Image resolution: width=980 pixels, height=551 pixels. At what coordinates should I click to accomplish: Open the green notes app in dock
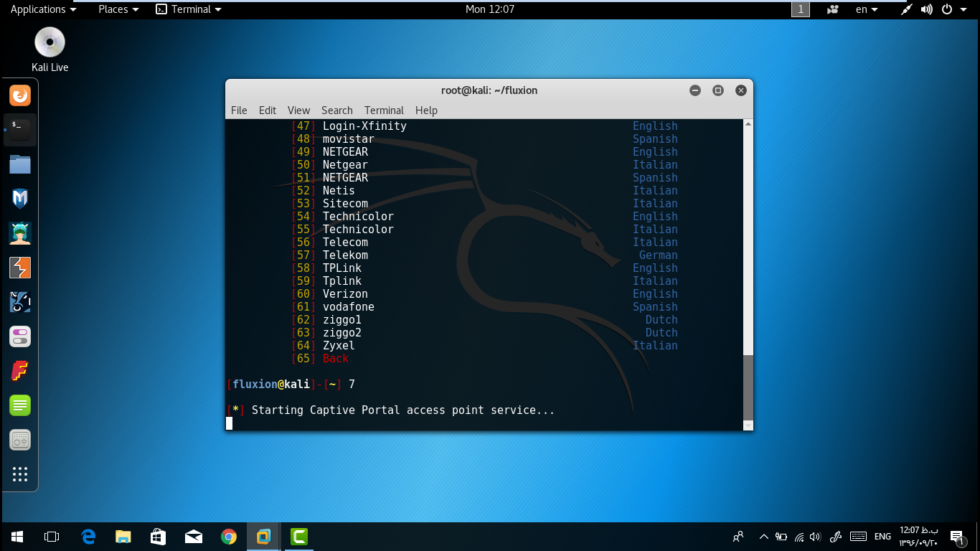20,405
